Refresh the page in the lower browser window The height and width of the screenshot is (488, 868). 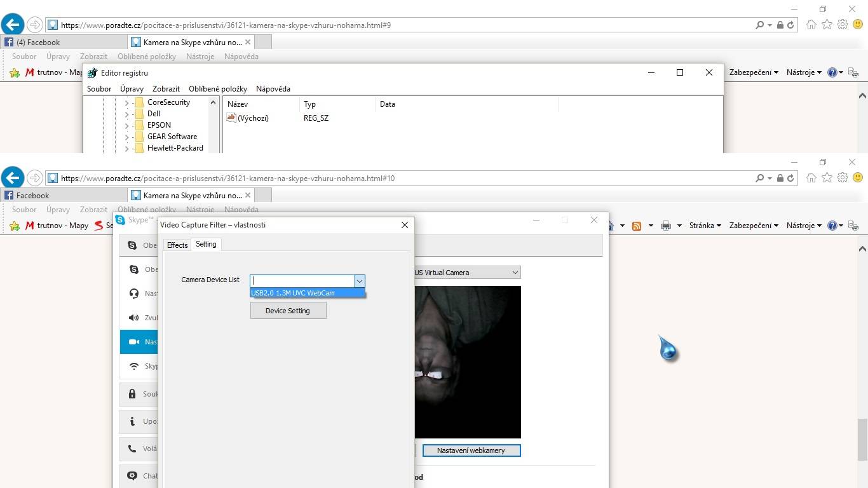click(790, 179)
